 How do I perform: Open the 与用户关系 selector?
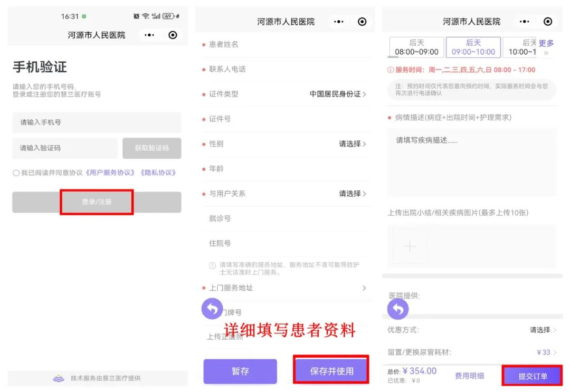coord(352,194)
